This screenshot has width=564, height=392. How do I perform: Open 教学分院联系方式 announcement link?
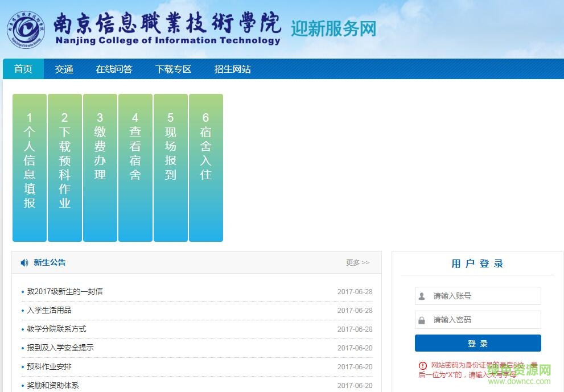[x=56, y=329]
